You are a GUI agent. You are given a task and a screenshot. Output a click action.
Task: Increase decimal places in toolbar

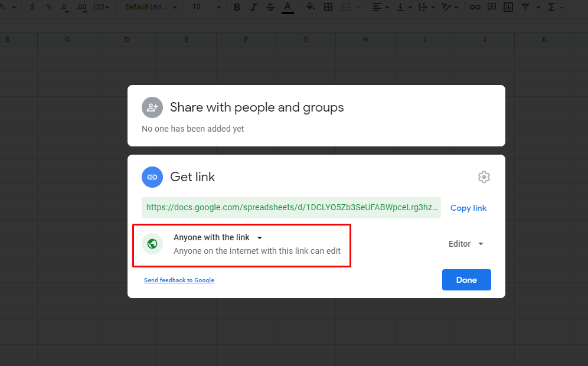[81, 8]
